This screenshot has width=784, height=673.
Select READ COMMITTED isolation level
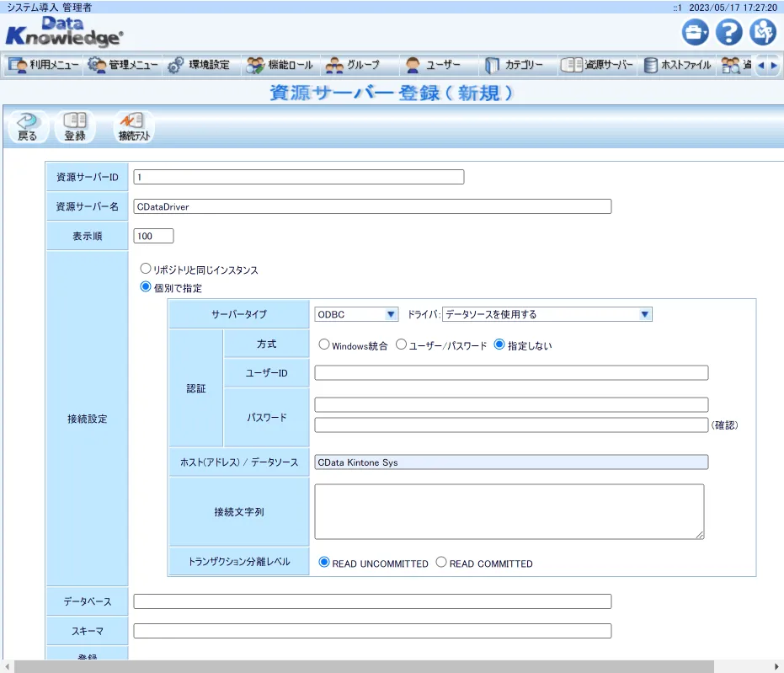pos(441,563)
